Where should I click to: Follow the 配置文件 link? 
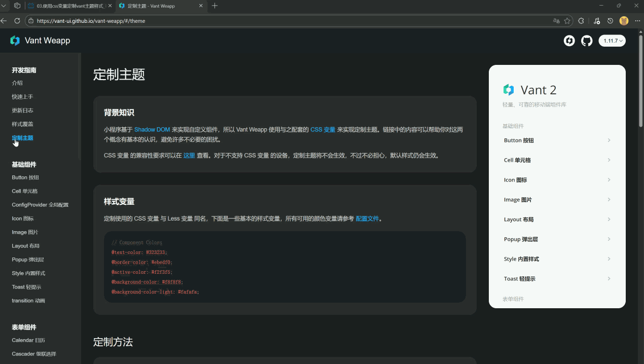coord(367,219)
